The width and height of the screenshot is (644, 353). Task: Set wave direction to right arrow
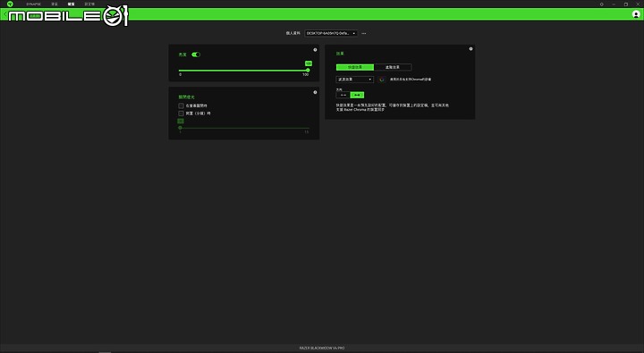(x=357, y=95)
